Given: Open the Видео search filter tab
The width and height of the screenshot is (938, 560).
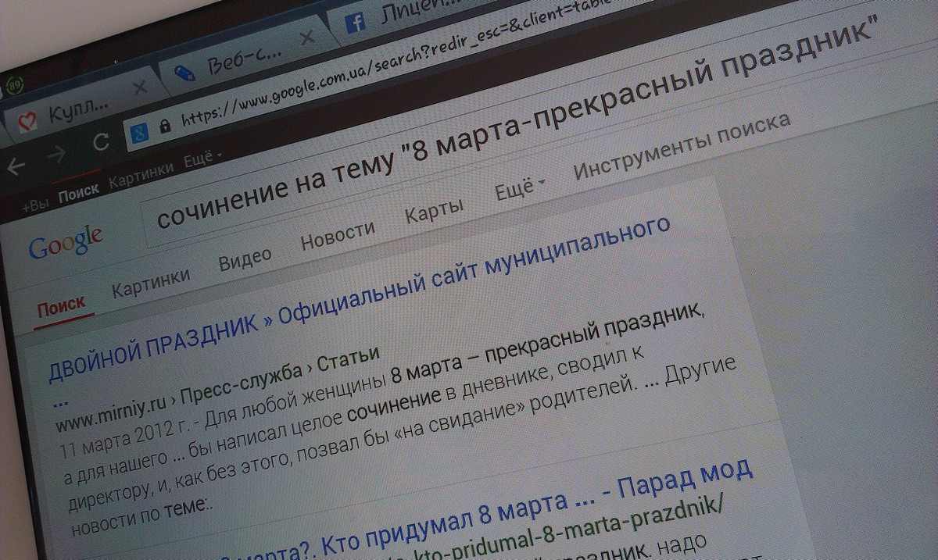Looking at the screenshot, I should point(245,256).
